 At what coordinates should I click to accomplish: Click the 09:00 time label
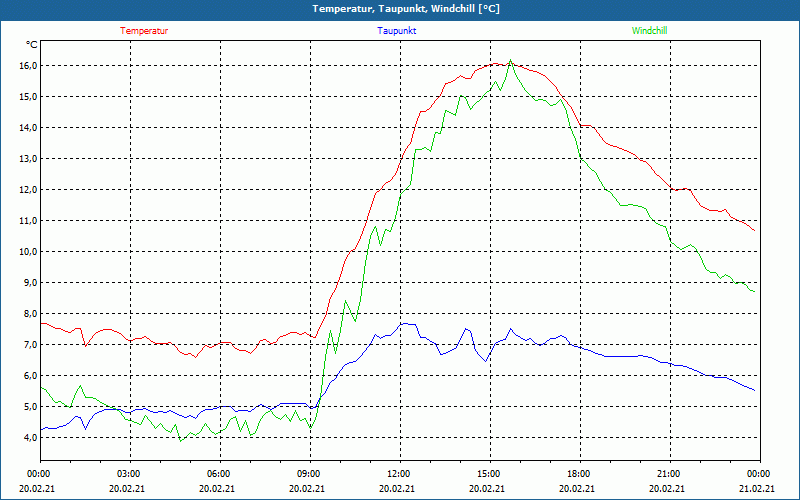pos(307,473)
